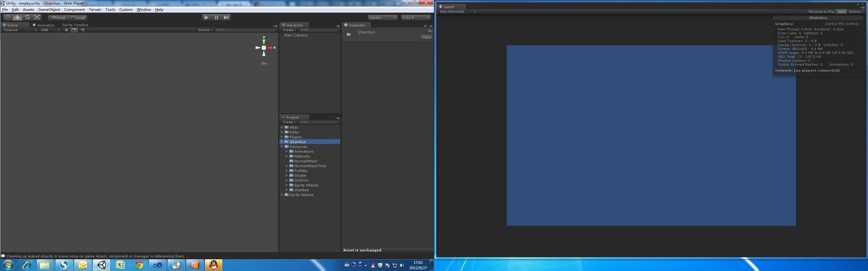868x271 pixels.
Task: Open QQ penguin app from taskbar
Action: (x=214, y=265)
